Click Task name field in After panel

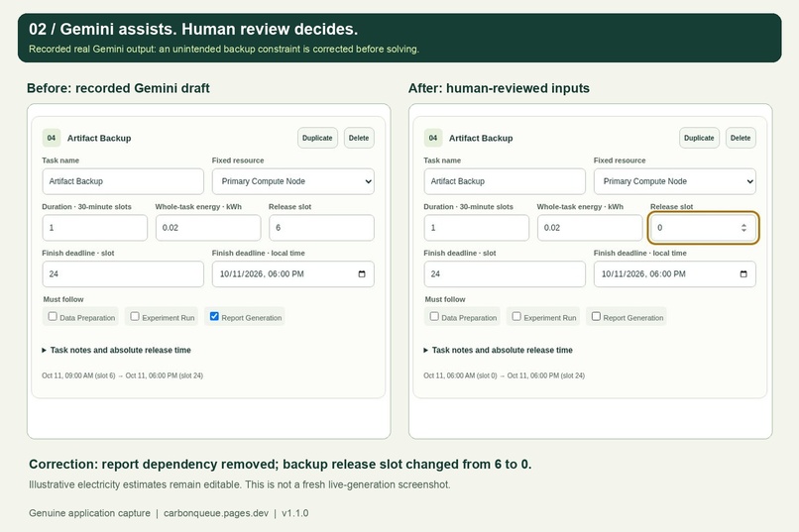tap(505, 181)
